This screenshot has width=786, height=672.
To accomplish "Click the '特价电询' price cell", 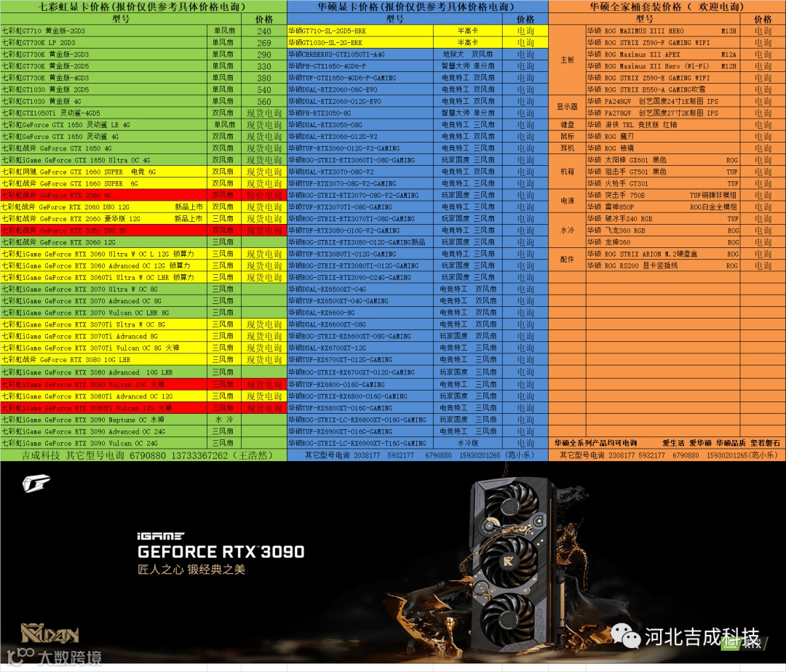I will 264,196.
